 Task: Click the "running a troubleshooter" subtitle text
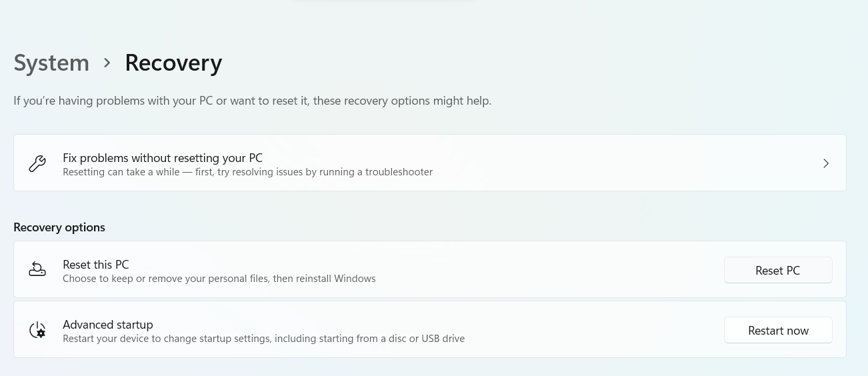247,172
